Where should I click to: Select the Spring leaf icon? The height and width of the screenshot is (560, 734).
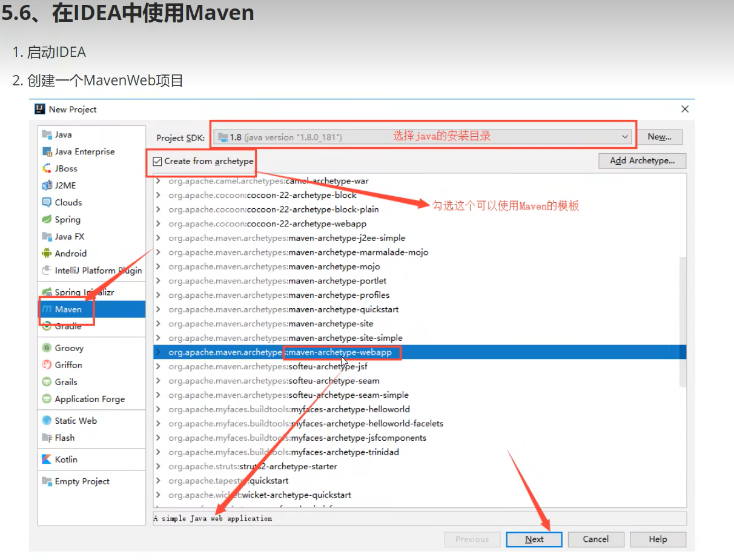click(x=47, y=219)
